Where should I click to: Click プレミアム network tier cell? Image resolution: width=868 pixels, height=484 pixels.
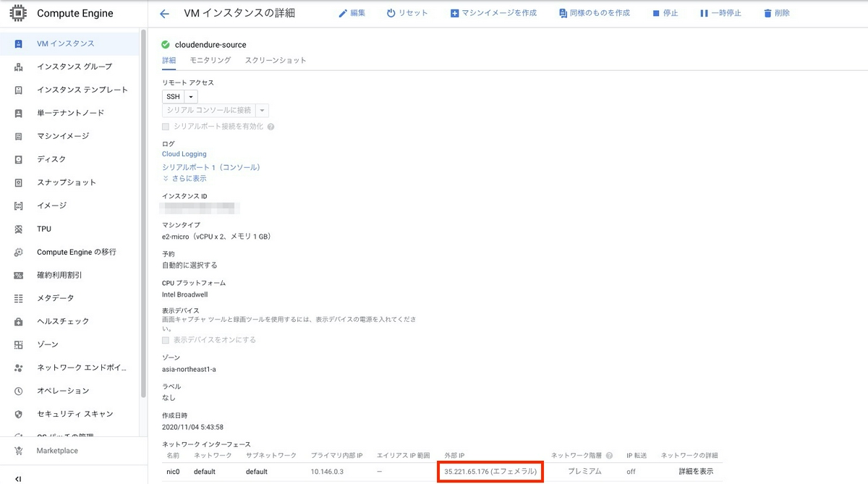tap(584, 472)
